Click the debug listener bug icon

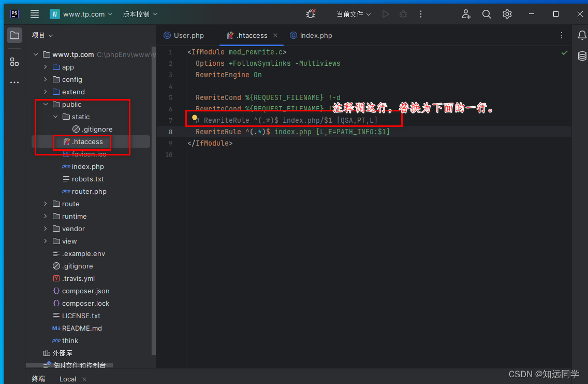(311, 15)
